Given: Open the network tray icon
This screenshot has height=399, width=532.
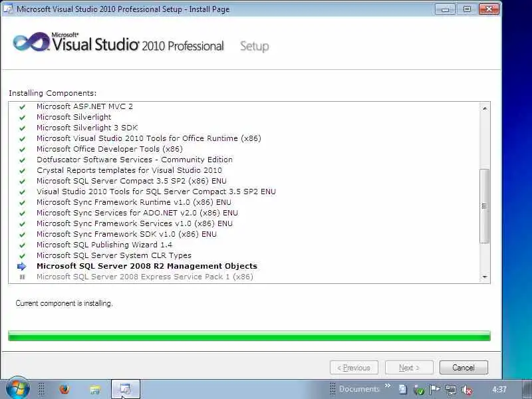Looking at the screenshot, I should coord(451,390).
